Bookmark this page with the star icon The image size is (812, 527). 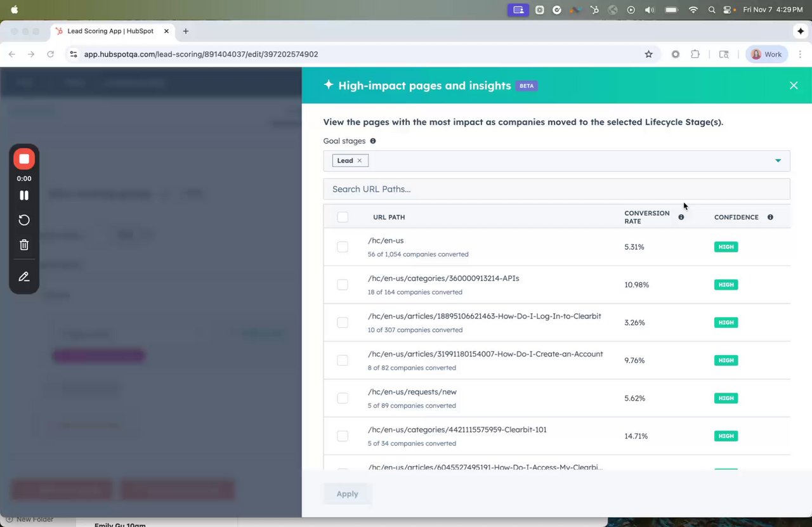click(x=648, y=55)
